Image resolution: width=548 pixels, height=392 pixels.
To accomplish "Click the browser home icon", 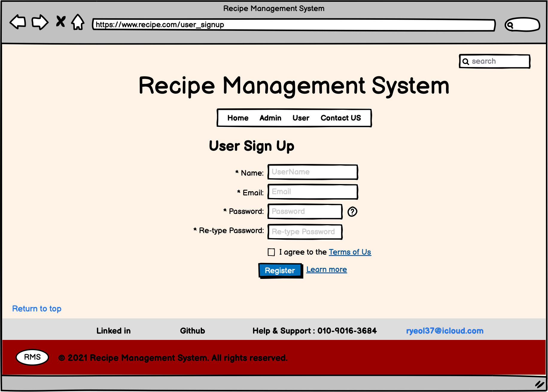I will coord(77,22).
